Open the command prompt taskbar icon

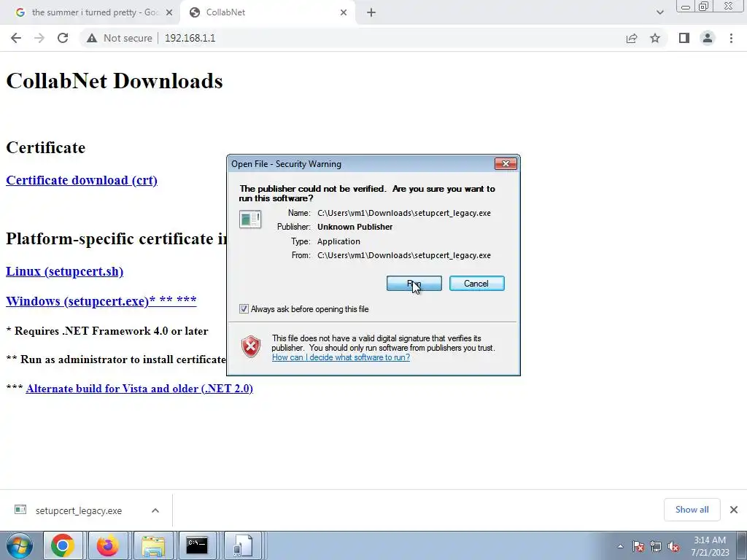point(197,545)
